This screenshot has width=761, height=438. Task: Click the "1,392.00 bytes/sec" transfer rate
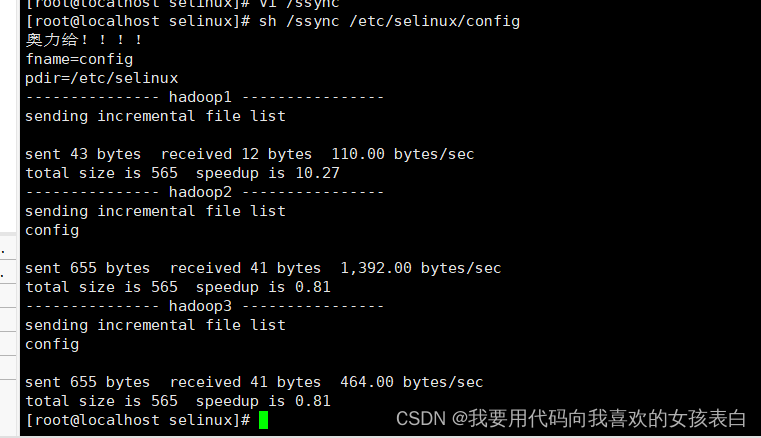click(x=420, y=268)
